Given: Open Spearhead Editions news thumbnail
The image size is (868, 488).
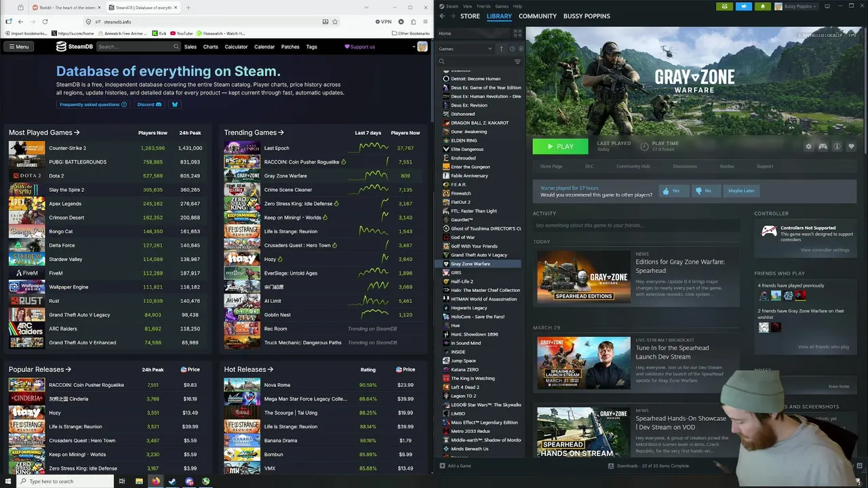Looking at the screenshot, I should click(x=584, y=277).
